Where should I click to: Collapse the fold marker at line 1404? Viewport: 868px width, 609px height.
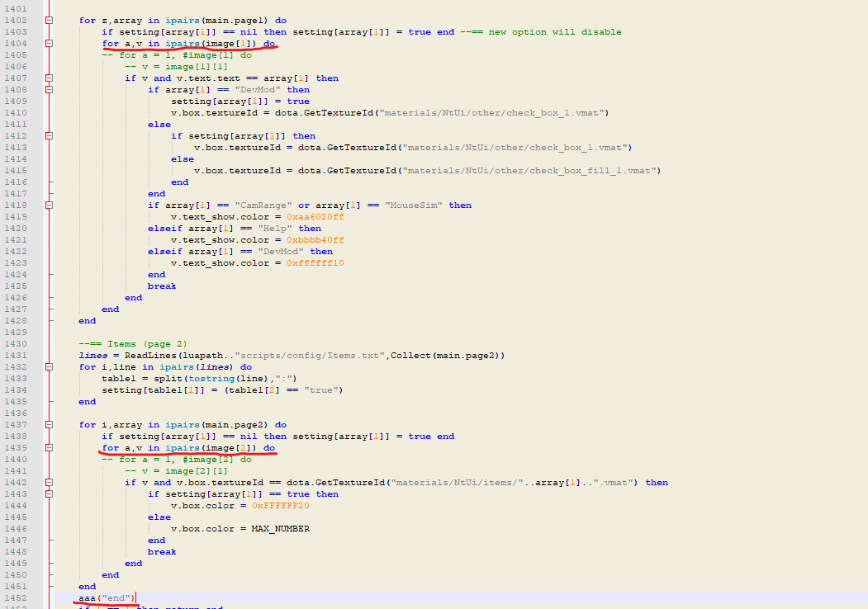tap(47, 43)
